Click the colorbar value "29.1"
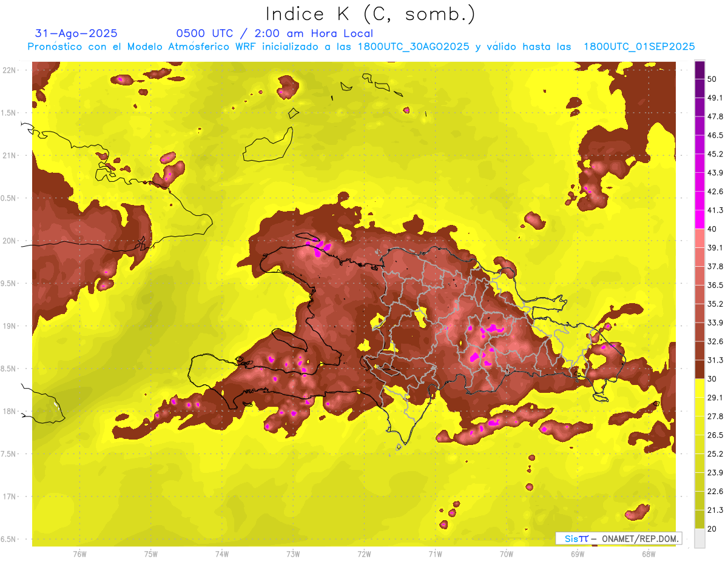 [715, 397]
